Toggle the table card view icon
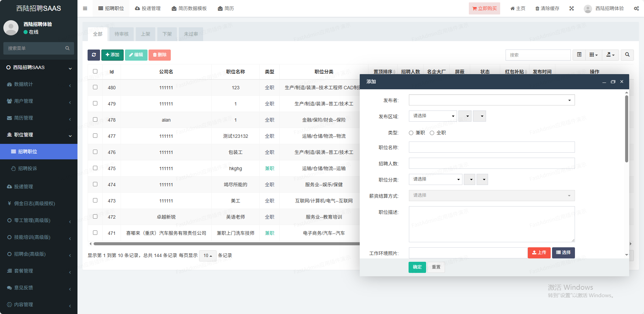 pos(579,55)
